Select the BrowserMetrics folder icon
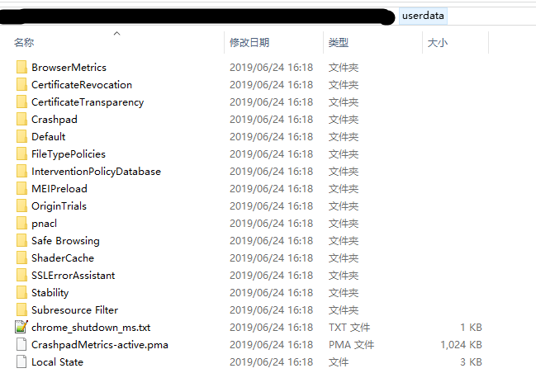The height and width of the screenshot is (392, 536). [x=21, y=68]
